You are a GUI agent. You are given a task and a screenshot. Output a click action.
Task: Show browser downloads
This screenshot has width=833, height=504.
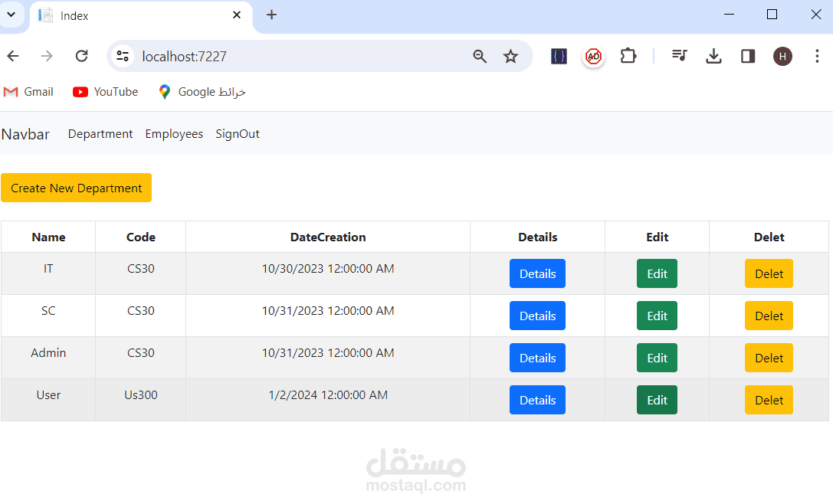(713, 56)
